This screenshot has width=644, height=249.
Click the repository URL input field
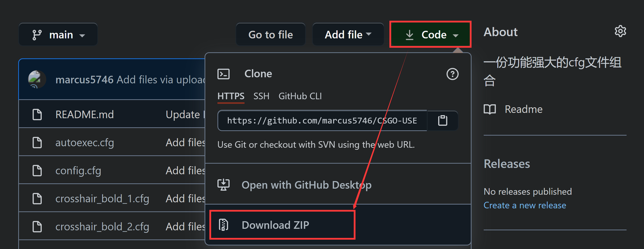tap(322, 121)
